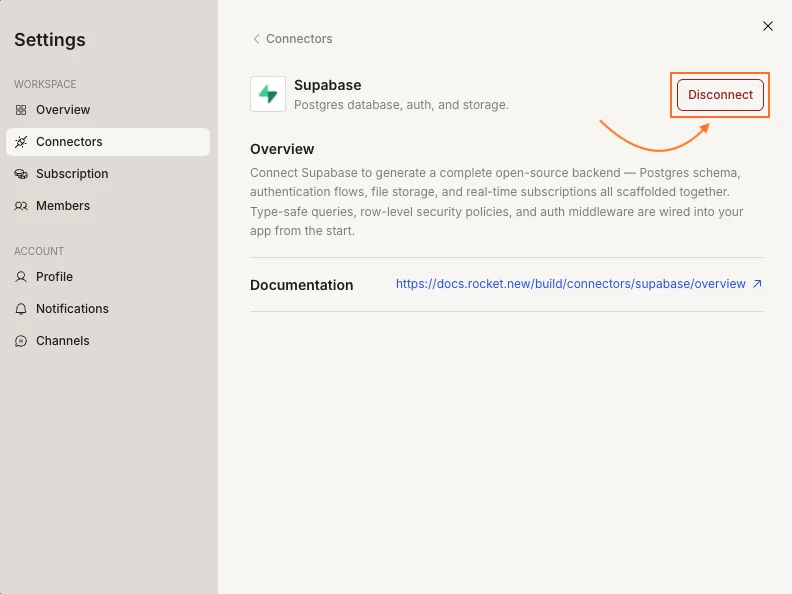792x594 pixels.
Task: Click the Subscription coins icon
Action: pyautogui.click(x=21, y=174)
